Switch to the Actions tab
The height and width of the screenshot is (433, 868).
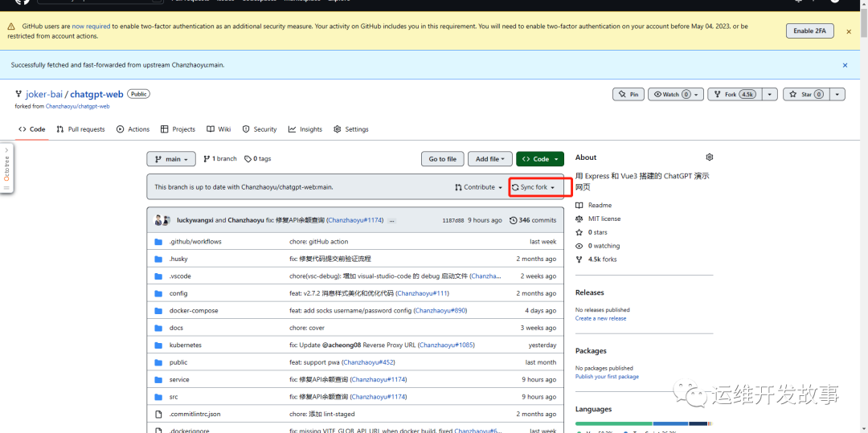(133, 129)
